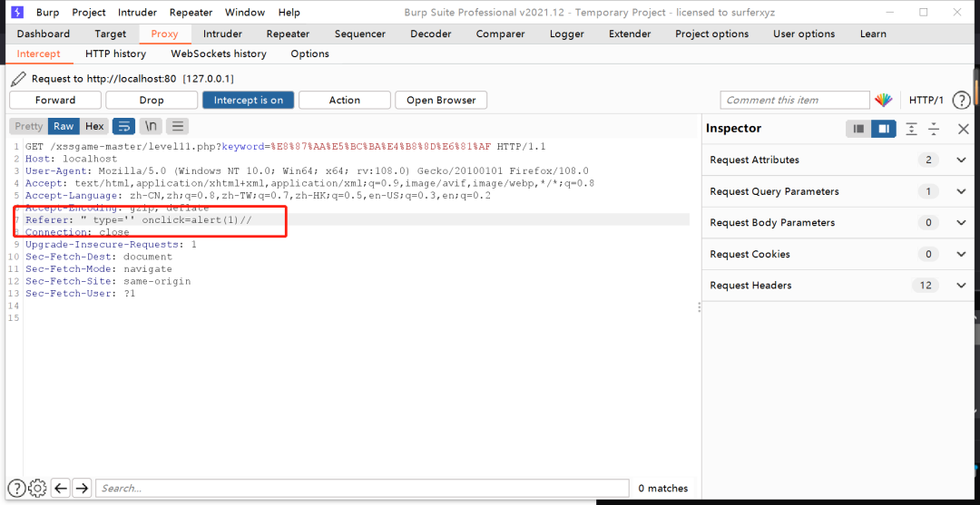
Task: Click the Referer header line in request
Action: [x=139, y=219]
